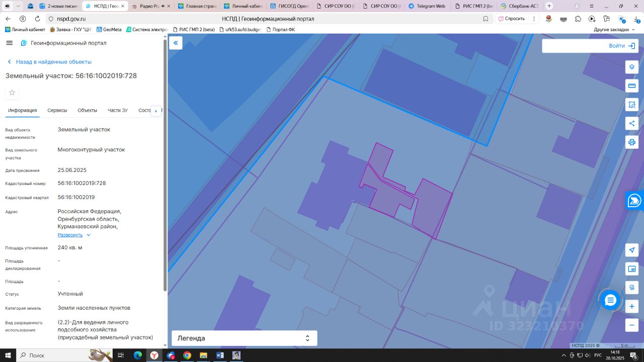Screen dimensions: 644x362
Task: Activate the area search selection tool
Action: pyautogui.click(x=632, y=105)
